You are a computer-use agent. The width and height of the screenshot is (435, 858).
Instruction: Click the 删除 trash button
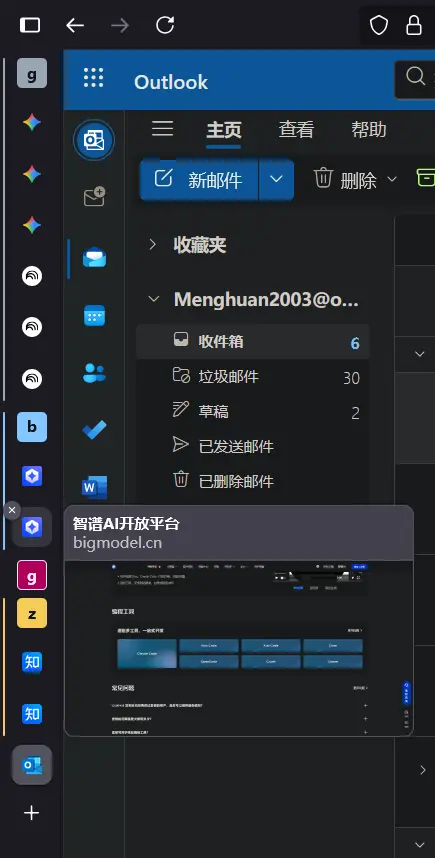click(345, 179)
